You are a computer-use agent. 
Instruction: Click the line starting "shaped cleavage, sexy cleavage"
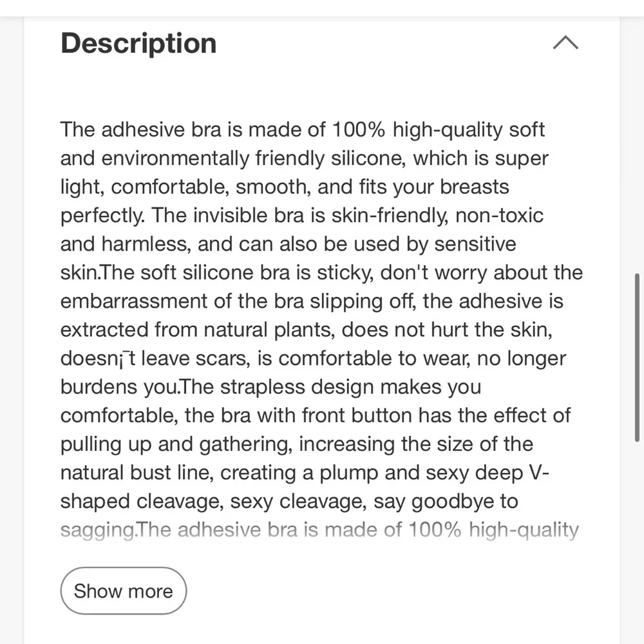pos(289,501)
